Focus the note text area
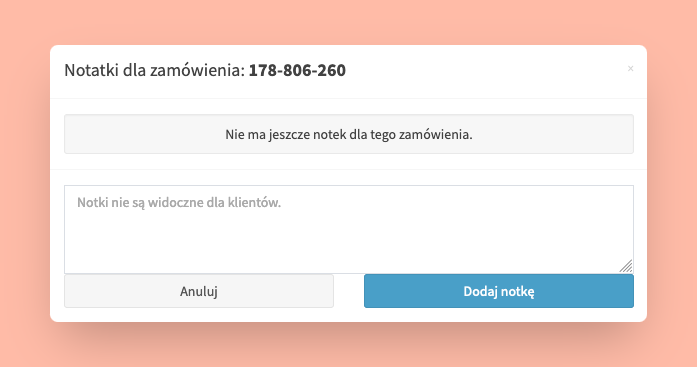 pos(349,229)
